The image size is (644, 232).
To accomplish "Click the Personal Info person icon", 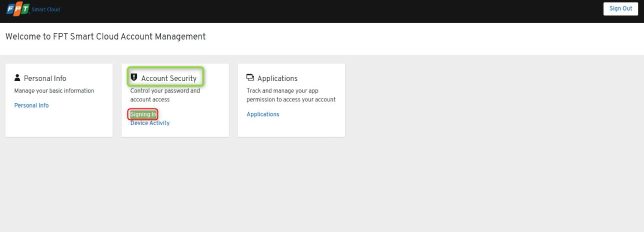I will tap(17, 77).
